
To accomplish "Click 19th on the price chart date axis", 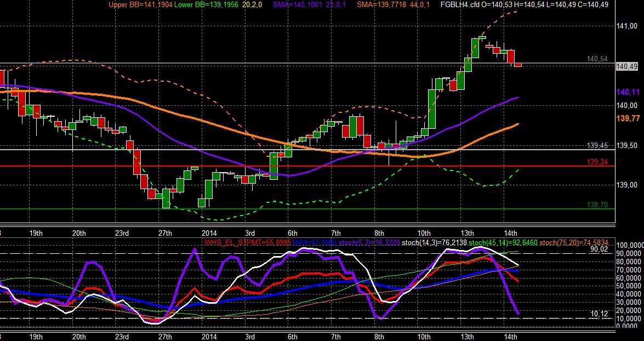I will (x=36, y=233).
